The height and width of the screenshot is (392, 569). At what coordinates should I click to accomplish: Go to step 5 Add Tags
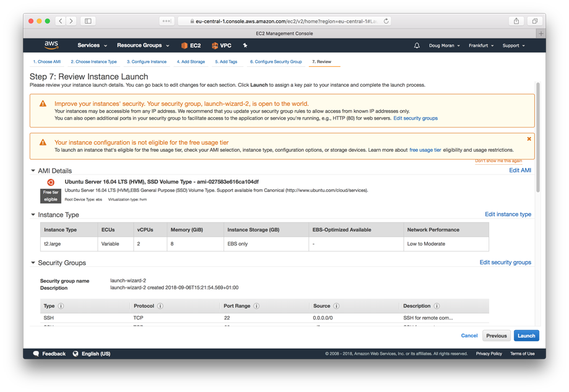pyautogui.click(x=226, y=62)
